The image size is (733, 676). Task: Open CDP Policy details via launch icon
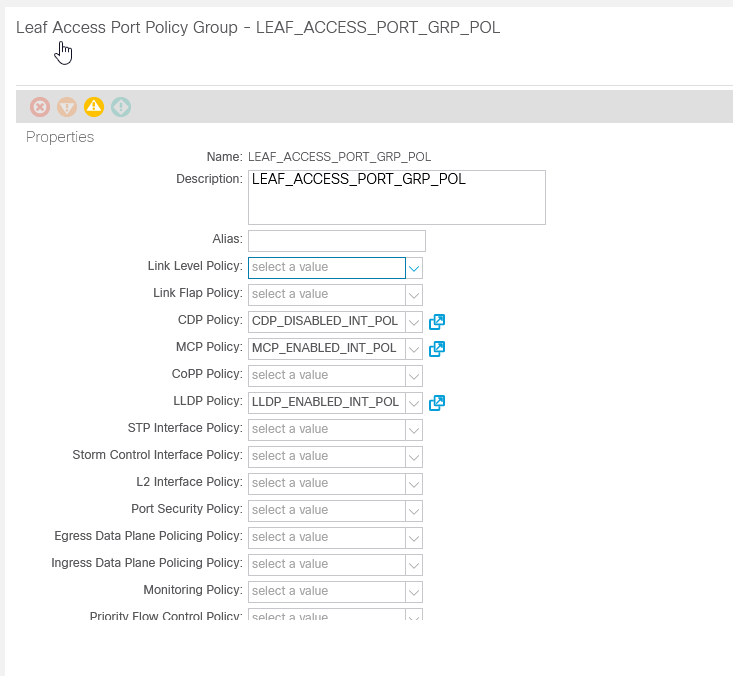pyautogui.click(x=436, y=322)
